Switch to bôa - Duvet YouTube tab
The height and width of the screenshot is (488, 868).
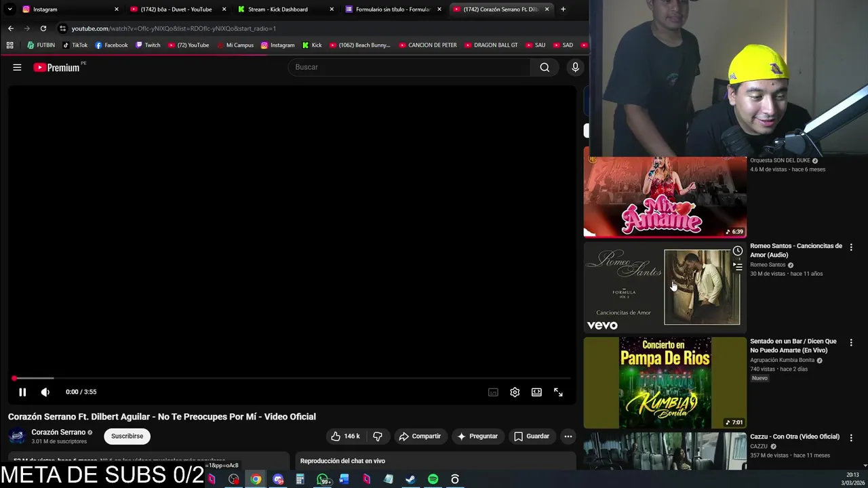coord(176,9)
